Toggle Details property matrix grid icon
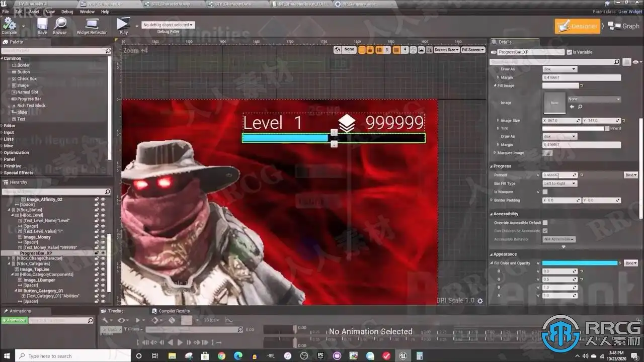Viewport: 644px width, 362px height. pos(627,62)
